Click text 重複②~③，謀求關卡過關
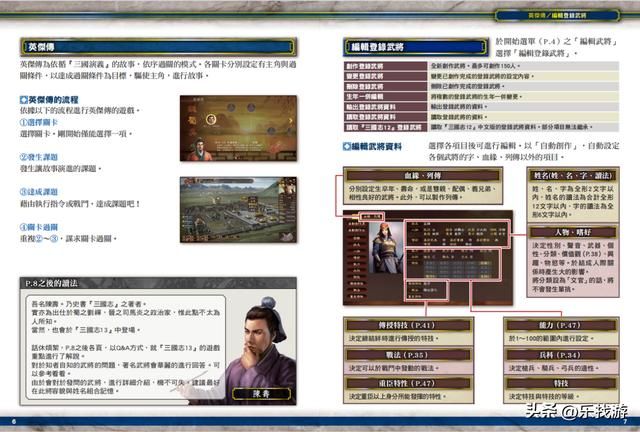This screenshot has width=640, height=432. coord(68,238)
